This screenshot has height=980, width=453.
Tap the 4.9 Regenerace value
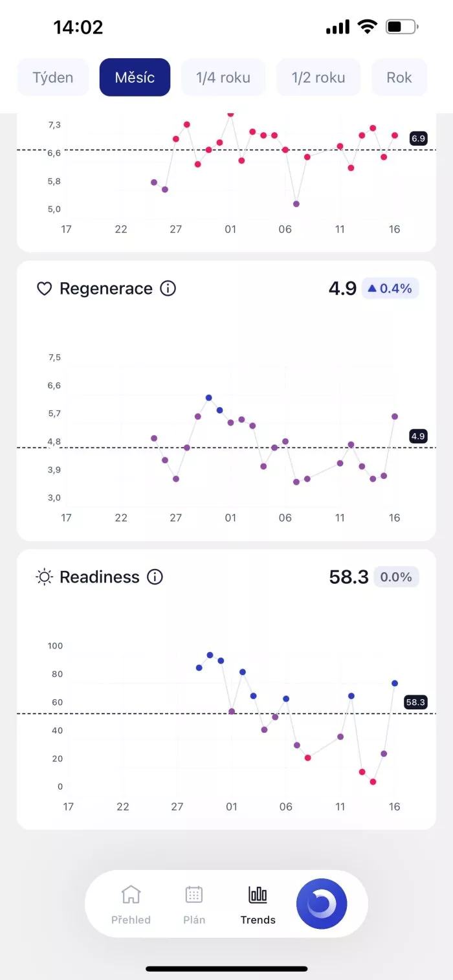[x=342, y=288]
